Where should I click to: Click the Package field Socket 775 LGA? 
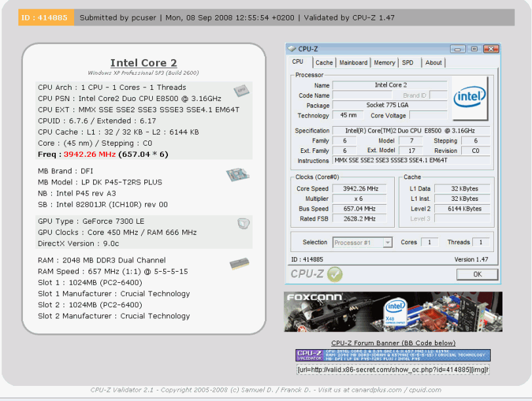[390, 105]
